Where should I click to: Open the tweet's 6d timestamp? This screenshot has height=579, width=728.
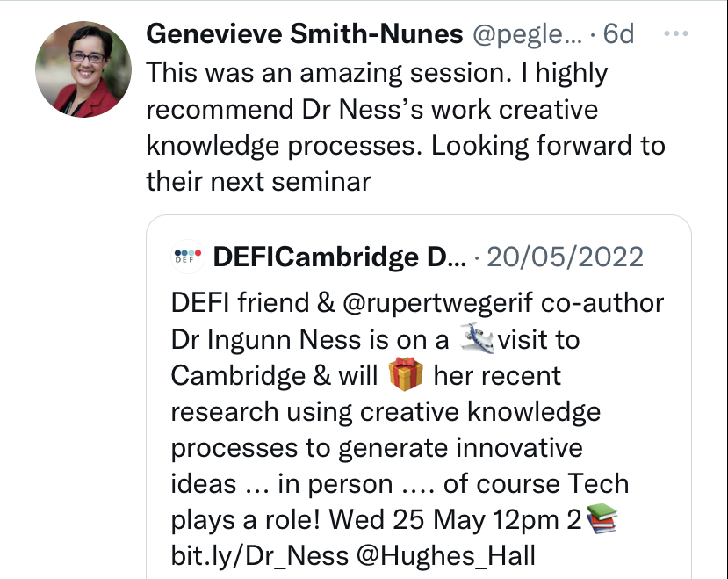618,34
